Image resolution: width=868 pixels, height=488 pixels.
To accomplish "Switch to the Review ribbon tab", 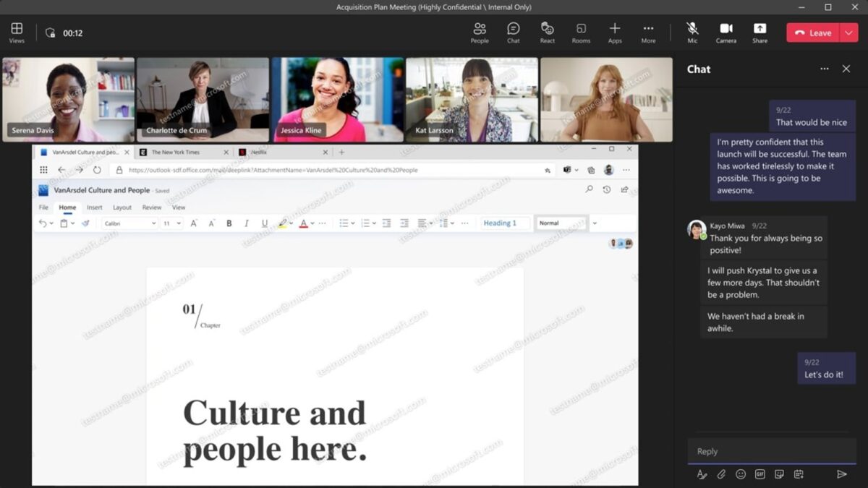I will tap(152, 207).
